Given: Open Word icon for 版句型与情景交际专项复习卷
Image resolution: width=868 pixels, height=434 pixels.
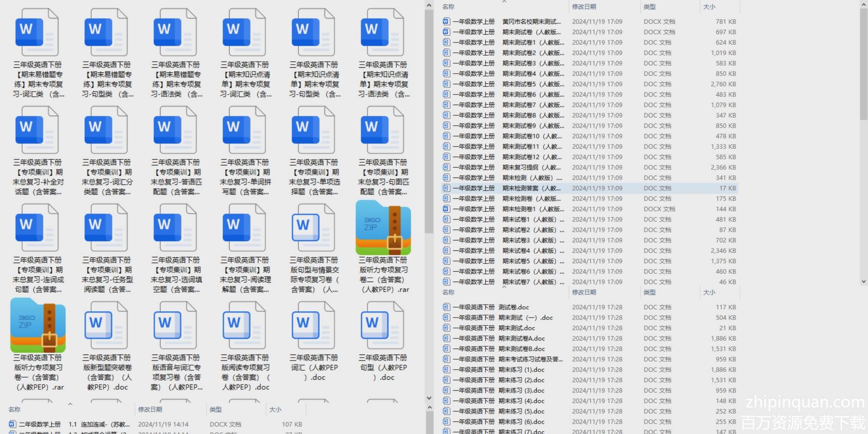Looking at the screenshot, I should 313,228.
